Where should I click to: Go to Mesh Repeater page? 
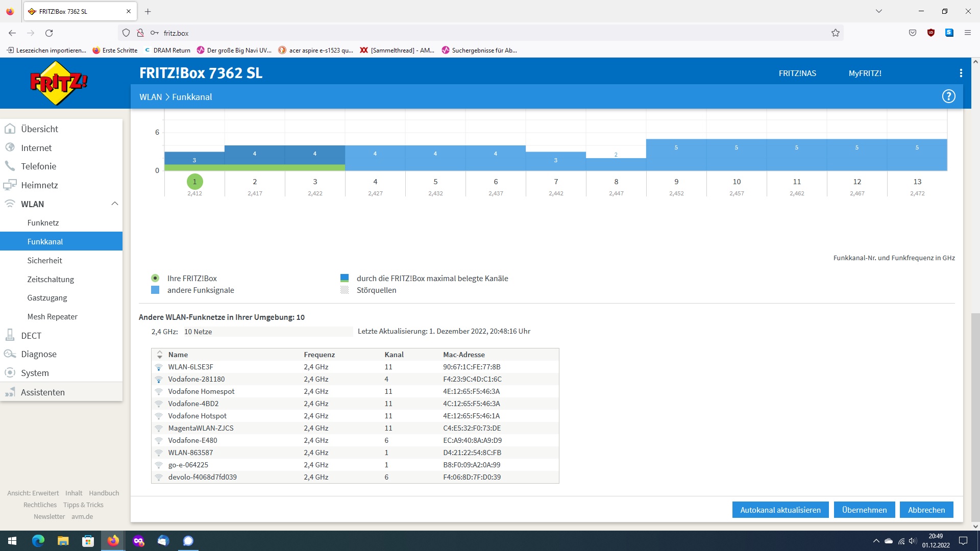[52, 317]
